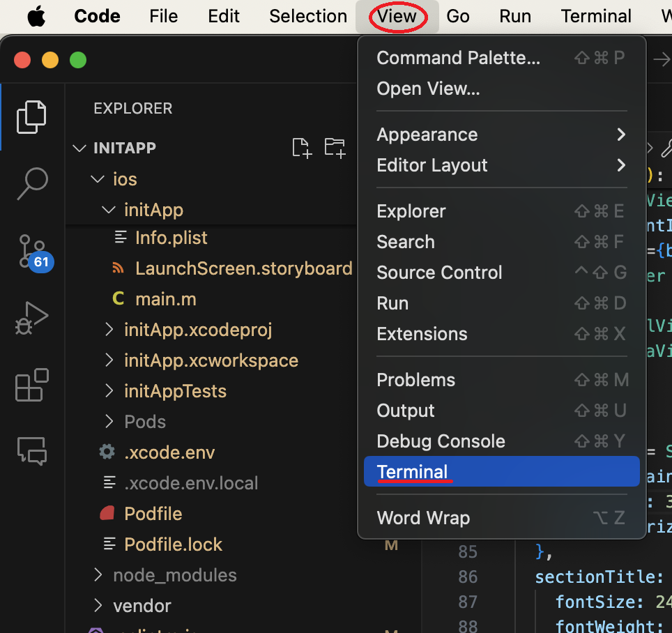This screenshot has height=633, width=672.
Task: Click the New Folder icon in INITAPP header
Action: 335,148
